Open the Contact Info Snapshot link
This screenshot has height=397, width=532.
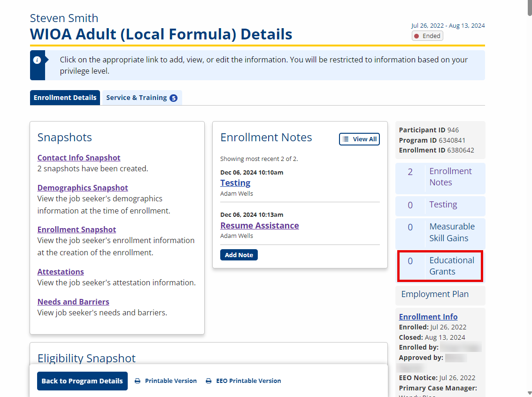[79, 158]
